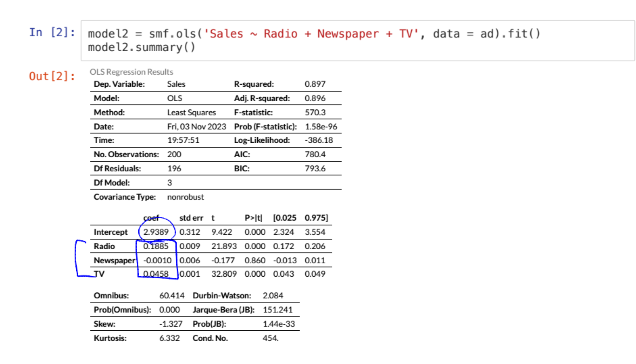Click the model2.summary() code line

[x=141, y=47]
